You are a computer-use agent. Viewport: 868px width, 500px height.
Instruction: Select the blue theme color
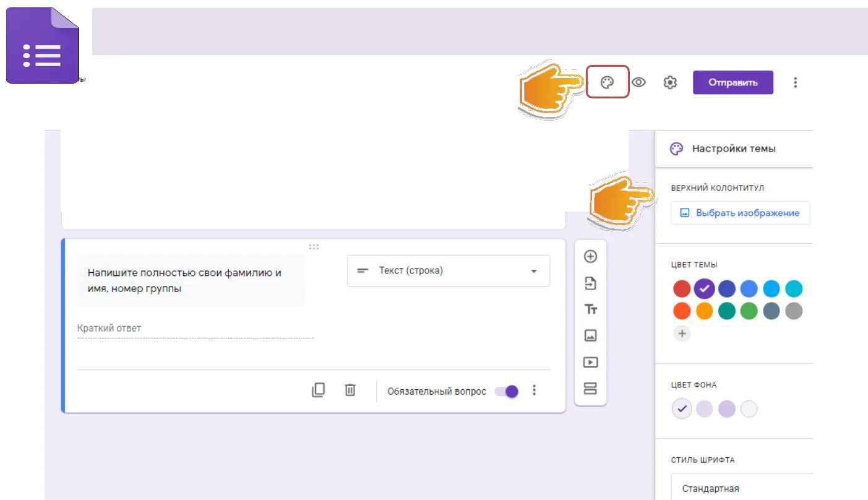tap(749, 288)
